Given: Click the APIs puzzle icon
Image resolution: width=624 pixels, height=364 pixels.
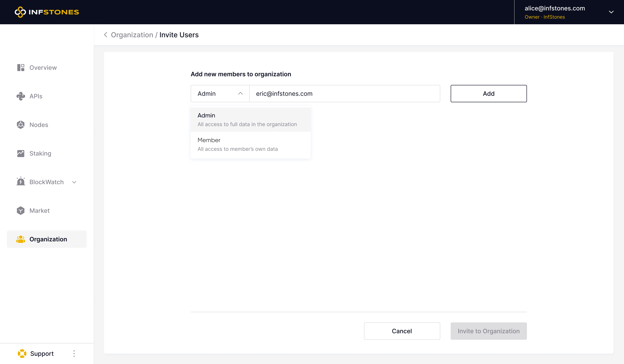Looking at the screenshot, I should click(x=21, y=96).
